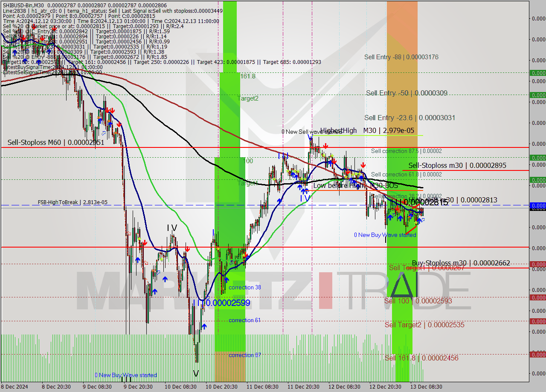
Task: Click the '11 Dec 20:30' time axis label
Action: (x=303, y=387)
